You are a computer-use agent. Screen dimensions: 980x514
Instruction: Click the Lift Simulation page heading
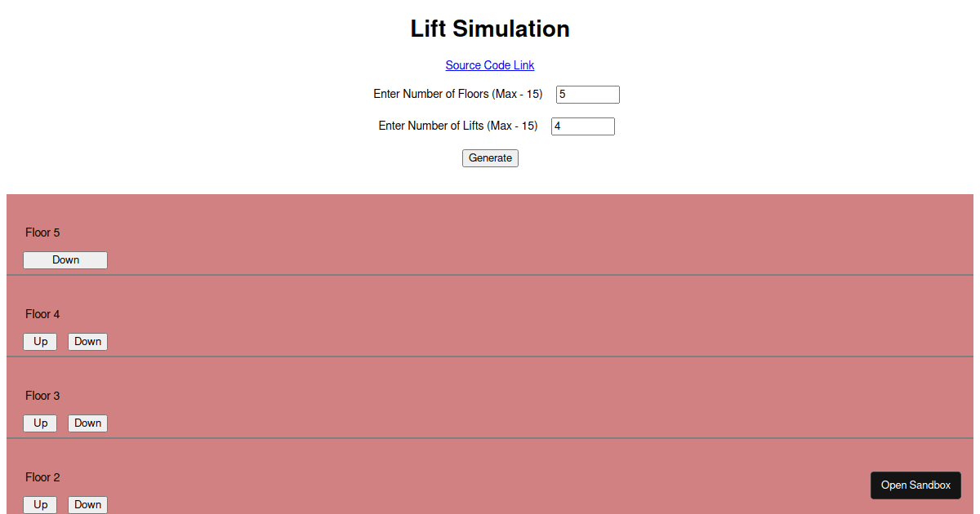click(490, 29)
